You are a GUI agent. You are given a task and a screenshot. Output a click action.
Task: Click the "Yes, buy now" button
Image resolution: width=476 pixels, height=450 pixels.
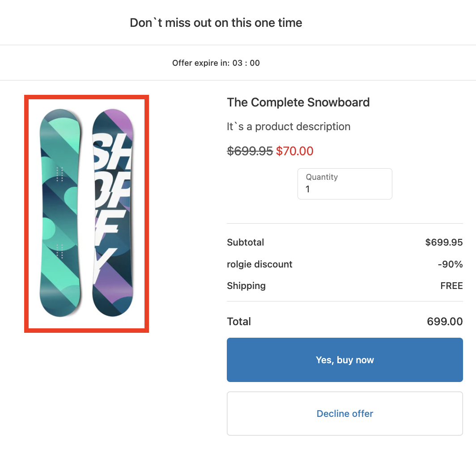pos(344,360)
